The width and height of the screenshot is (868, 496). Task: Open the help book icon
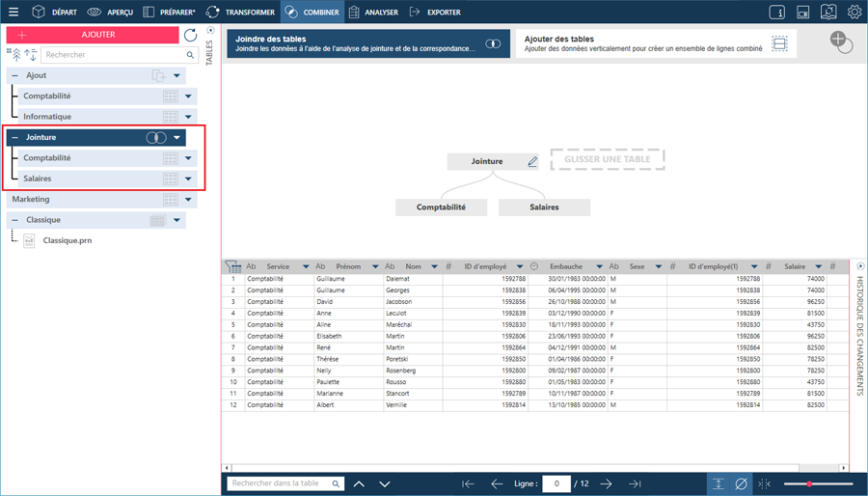828,13
